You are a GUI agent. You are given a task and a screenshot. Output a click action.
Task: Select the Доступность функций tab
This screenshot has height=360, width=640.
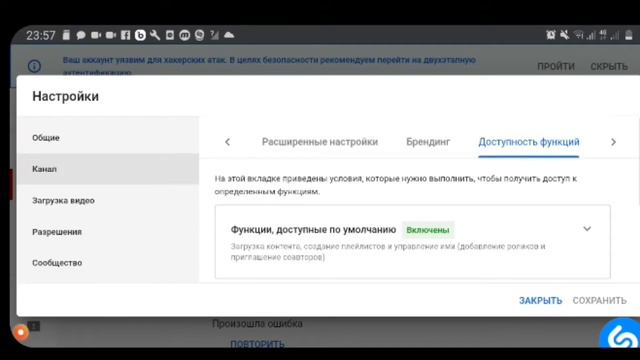coord(529,142)
